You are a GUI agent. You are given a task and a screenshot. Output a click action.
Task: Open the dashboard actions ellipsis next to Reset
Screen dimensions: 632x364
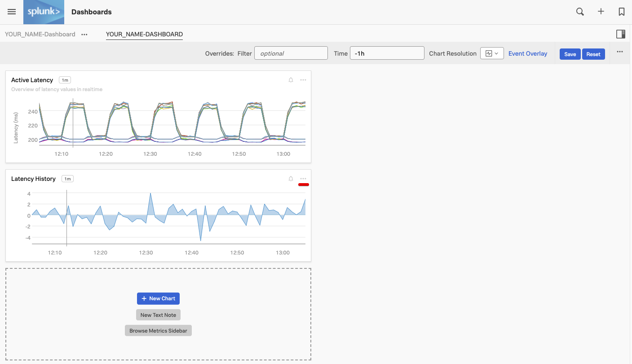pyautogui.click(x=620, y=52)
